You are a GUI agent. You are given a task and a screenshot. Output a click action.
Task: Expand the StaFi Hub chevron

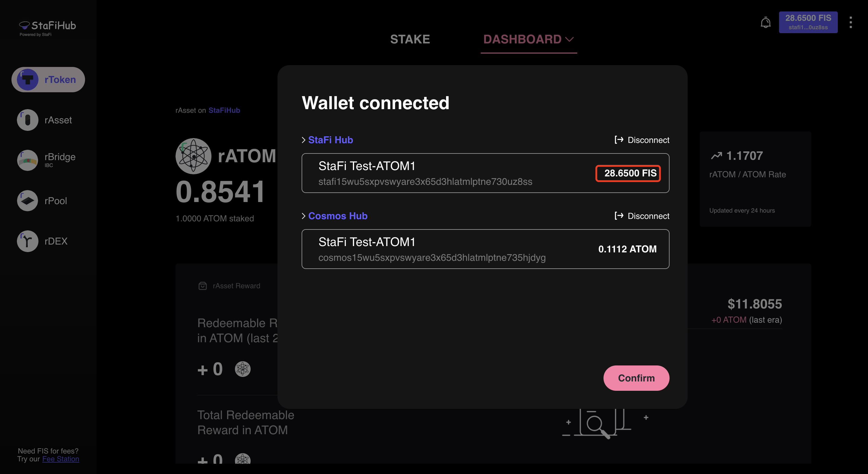click(303, 140)
